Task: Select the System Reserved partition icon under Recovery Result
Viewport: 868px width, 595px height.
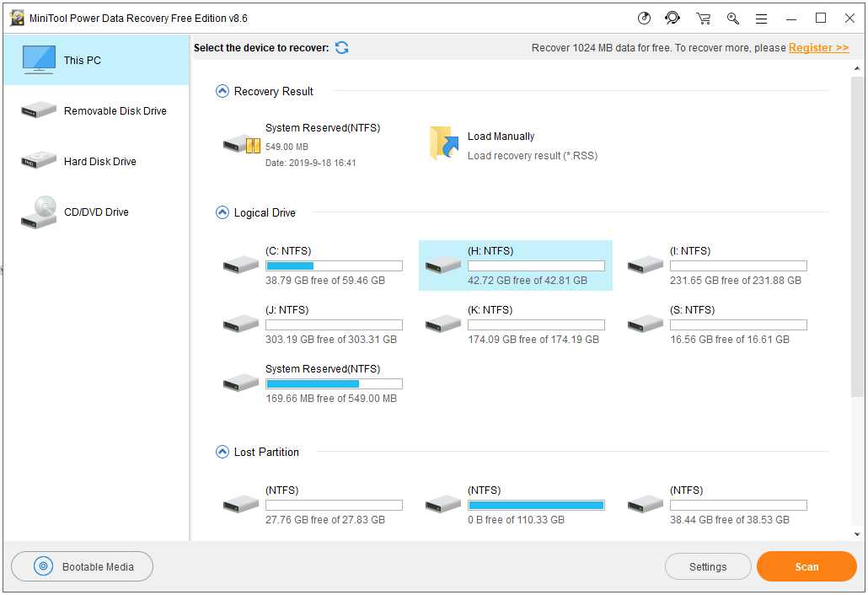Action: 240,144
